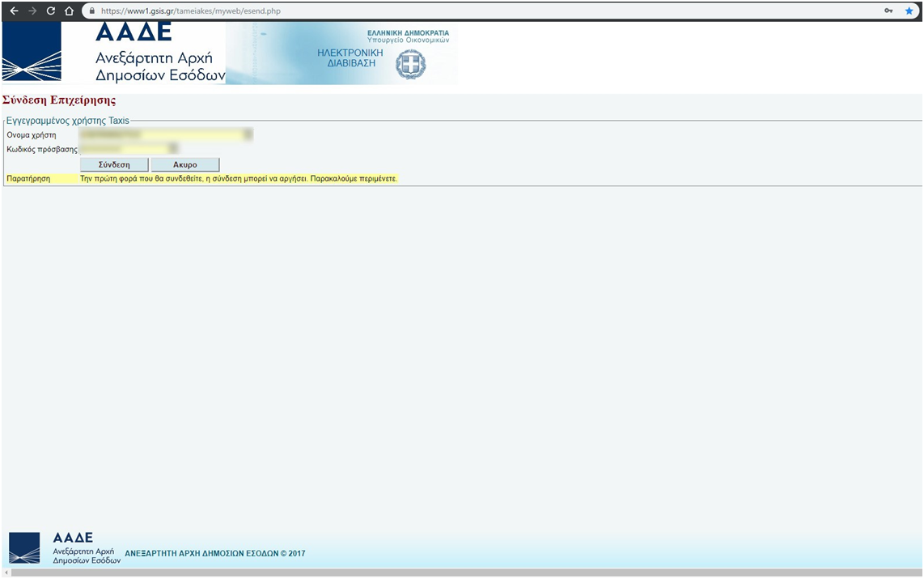Click the browser forward arrow
The width and height of the screenshot is (924, 579).
coord(32,11)
